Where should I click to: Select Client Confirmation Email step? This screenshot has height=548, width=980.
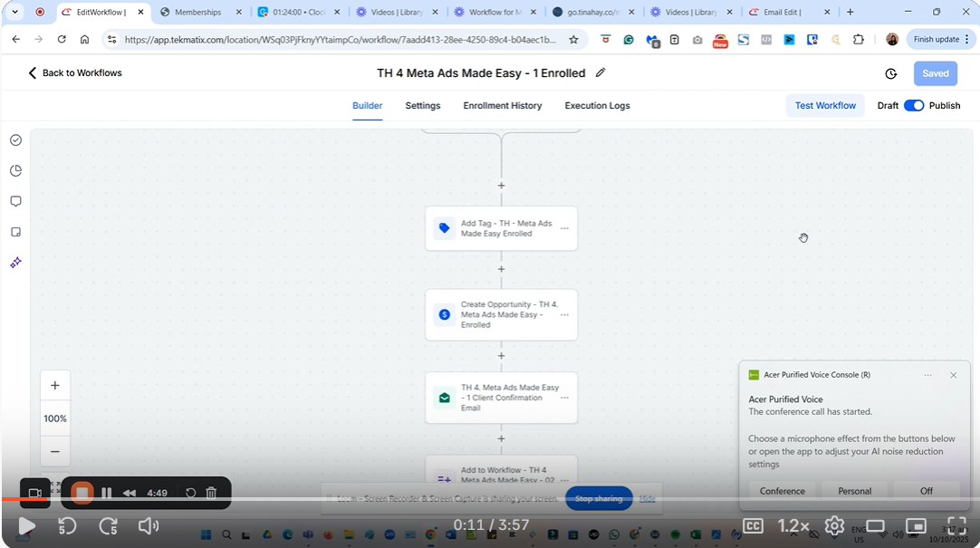click(501, 398)
